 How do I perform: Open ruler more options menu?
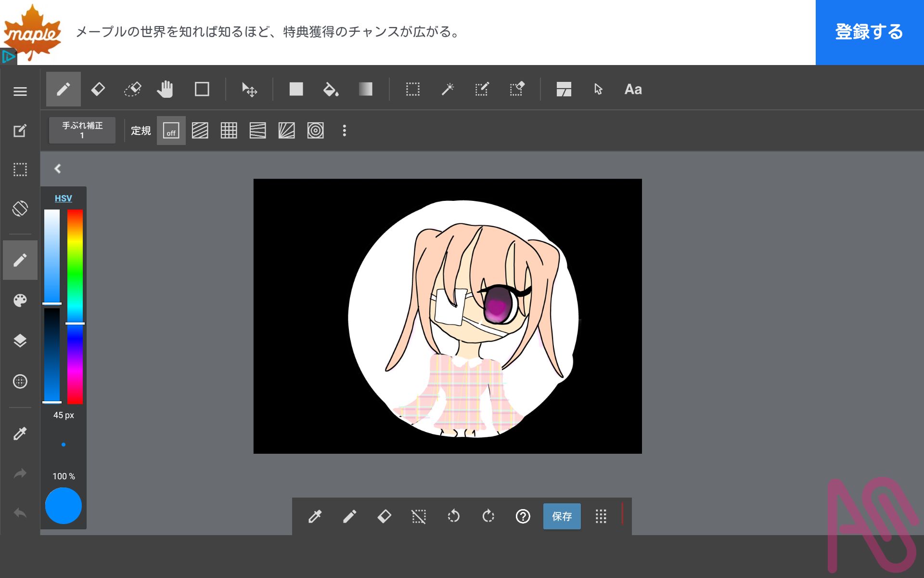coord(344,131)
